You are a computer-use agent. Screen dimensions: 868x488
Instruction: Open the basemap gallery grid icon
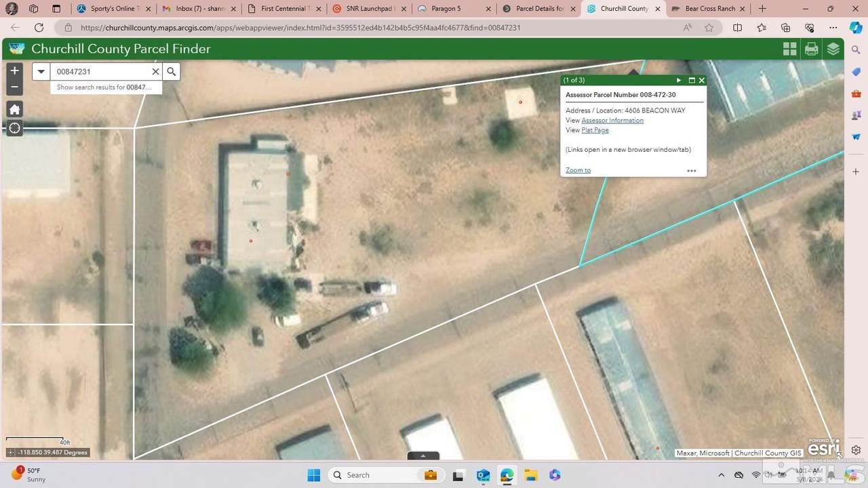coord(789,49)
